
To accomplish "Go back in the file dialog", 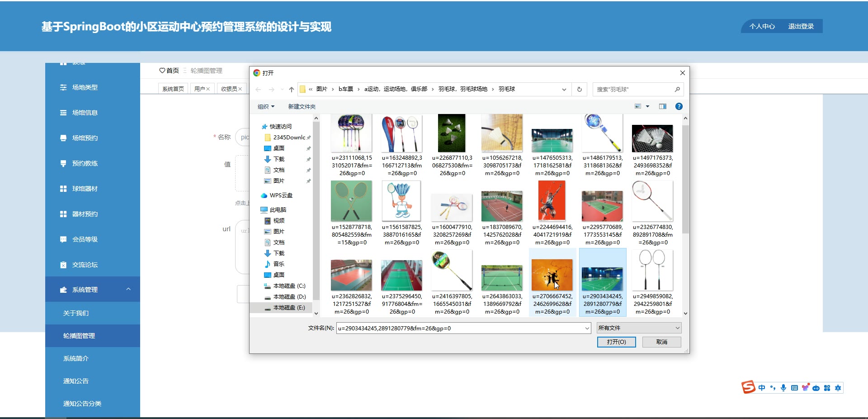I will tap(258, 90).
